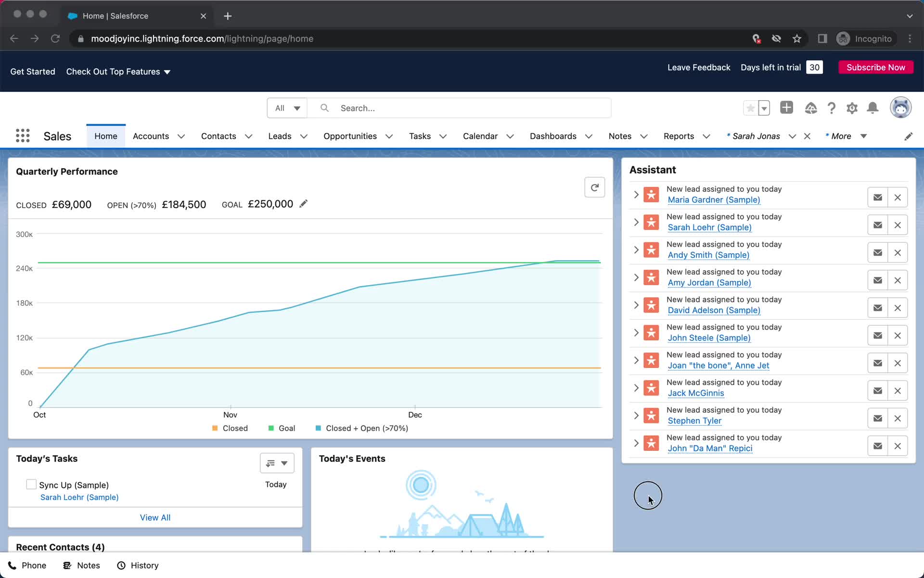Open Sarah Loehr (Sample) under Today's Tasks
Viewport: 924px width, 578px height.
pos(79,497)
